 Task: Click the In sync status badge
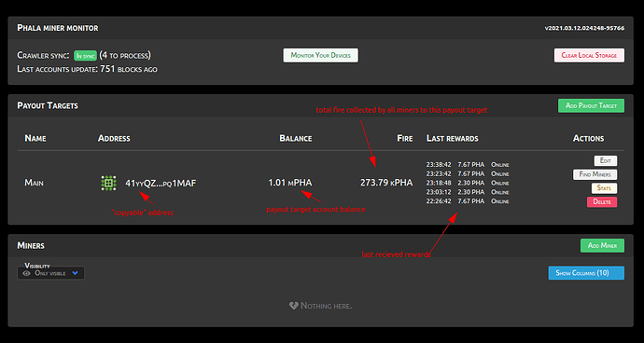85,55
